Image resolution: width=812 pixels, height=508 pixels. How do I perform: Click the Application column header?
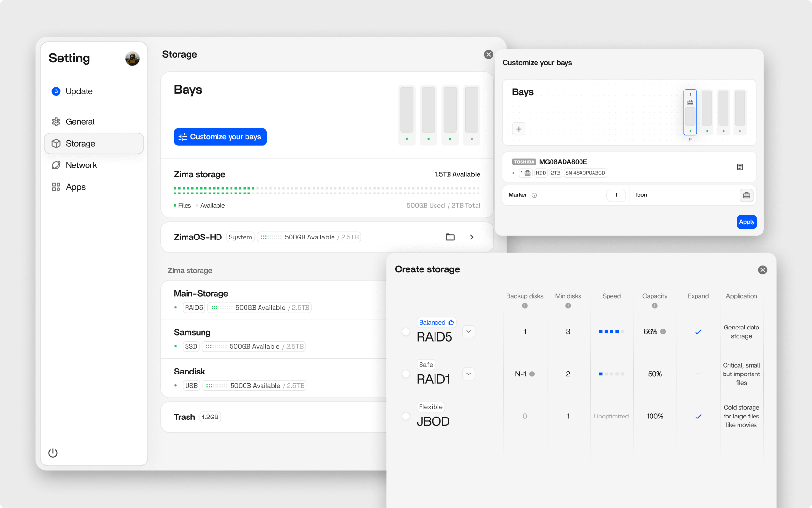coord(741,296)
